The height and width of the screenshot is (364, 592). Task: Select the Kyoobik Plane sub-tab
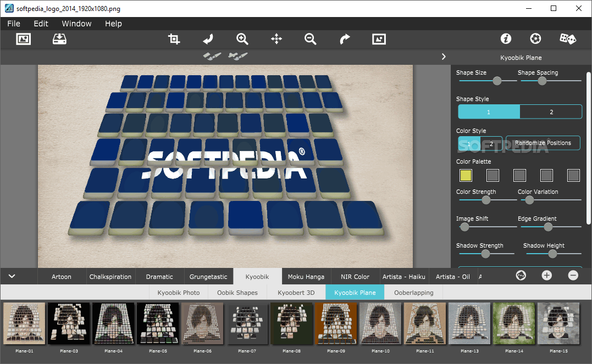tap(355, 292)
